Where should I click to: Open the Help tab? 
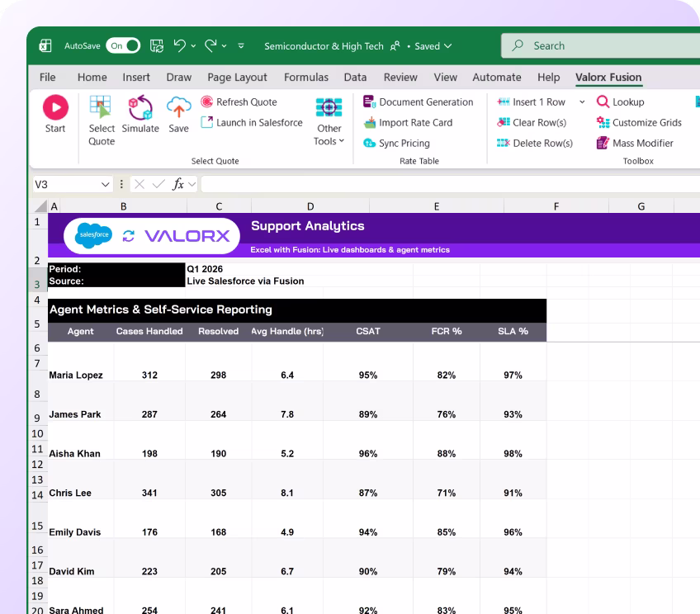coord(549,78)
